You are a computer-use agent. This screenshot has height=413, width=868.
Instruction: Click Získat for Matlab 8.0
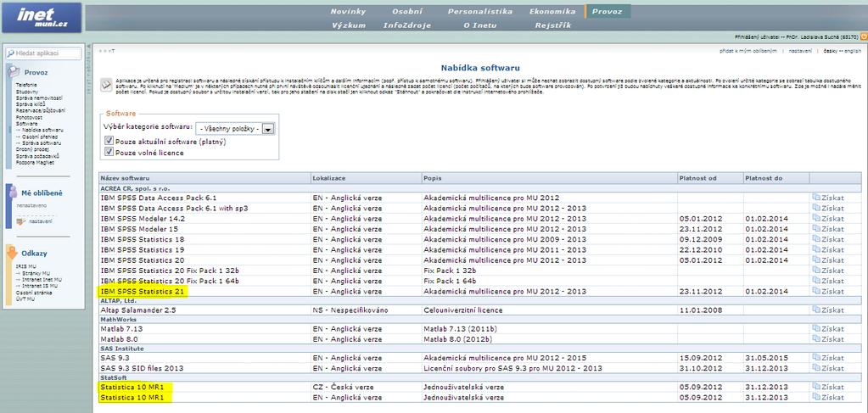tap(829, 339)
